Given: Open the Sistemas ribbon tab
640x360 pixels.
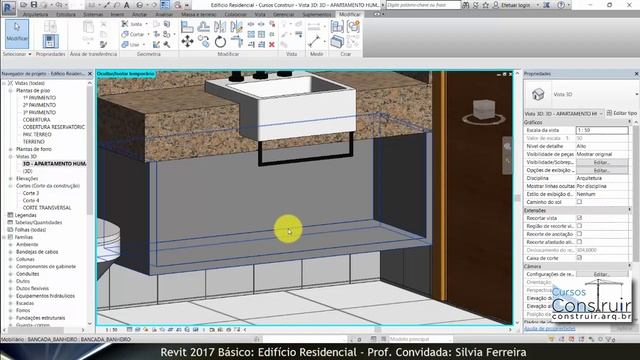Looking at the screenshot, I should pos(93,14).
